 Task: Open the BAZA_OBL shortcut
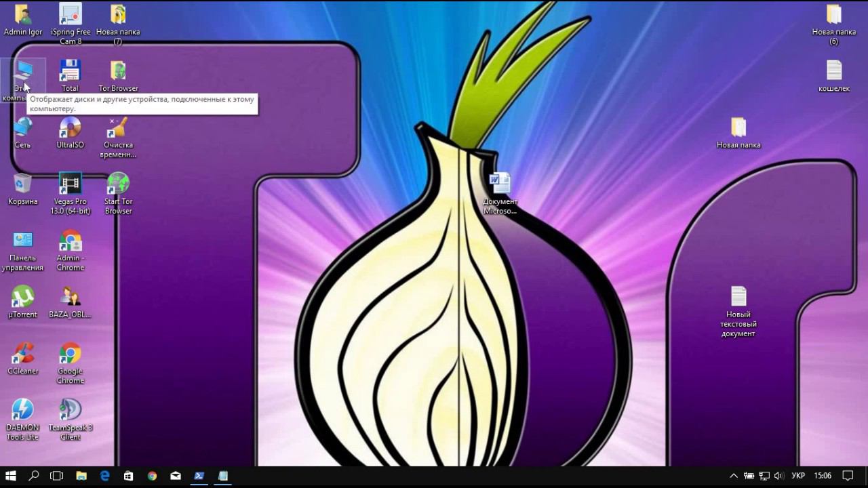71,297
